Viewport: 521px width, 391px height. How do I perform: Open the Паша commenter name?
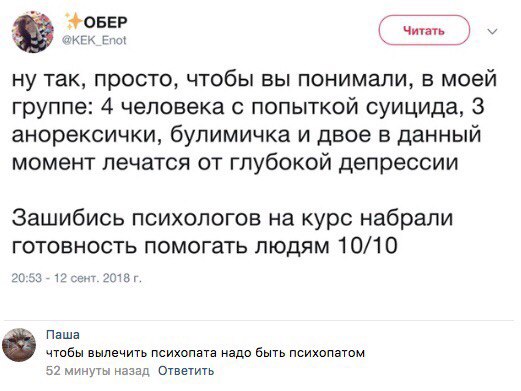63,334
